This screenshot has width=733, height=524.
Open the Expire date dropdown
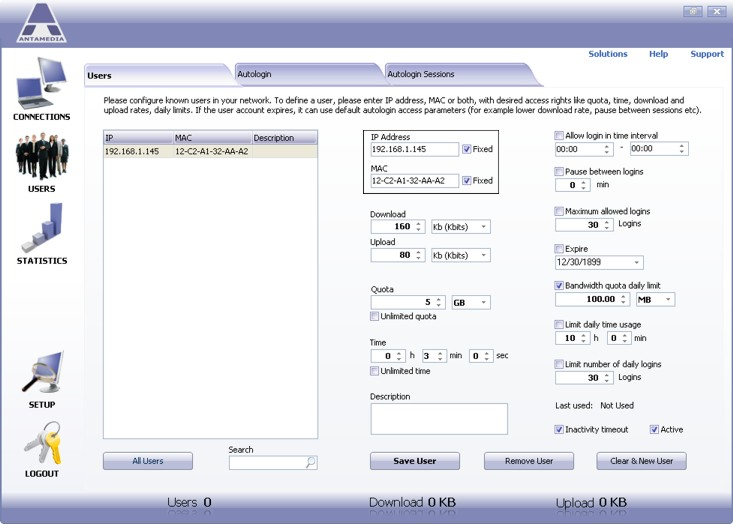point(636,263)
